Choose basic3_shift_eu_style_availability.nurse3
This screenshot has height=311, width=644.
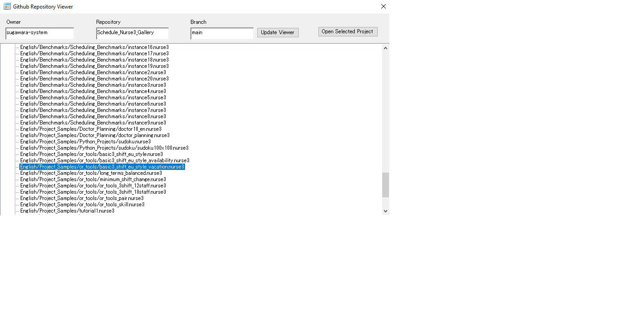(105, 160)
